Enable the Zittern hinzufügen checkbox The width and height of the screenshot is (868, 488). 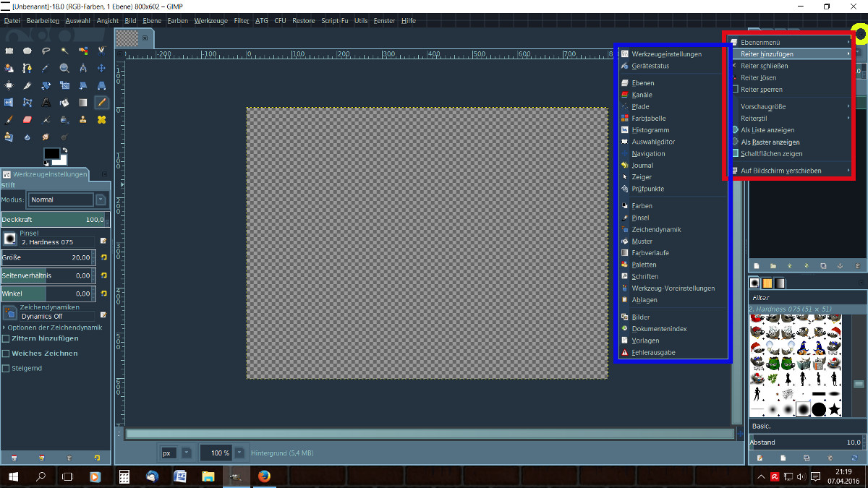coord(7,338)
